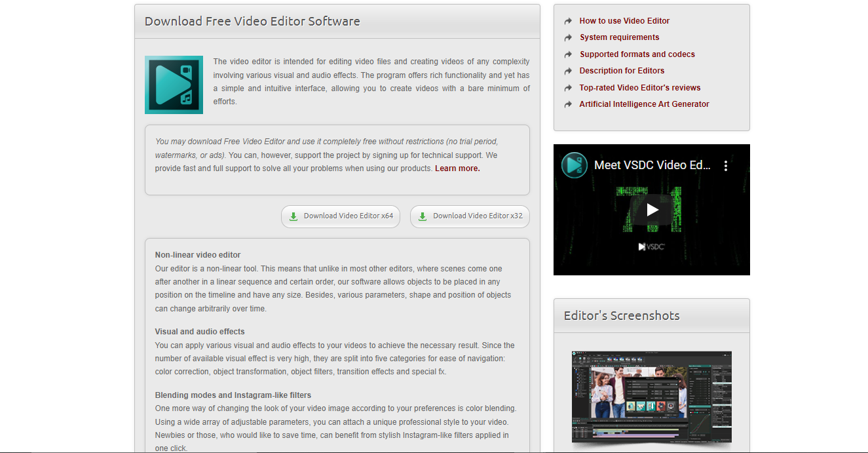This screenshot has width=868, height=453.
Task: Open Supported formats and codecs link
Action: pos(637,54)
